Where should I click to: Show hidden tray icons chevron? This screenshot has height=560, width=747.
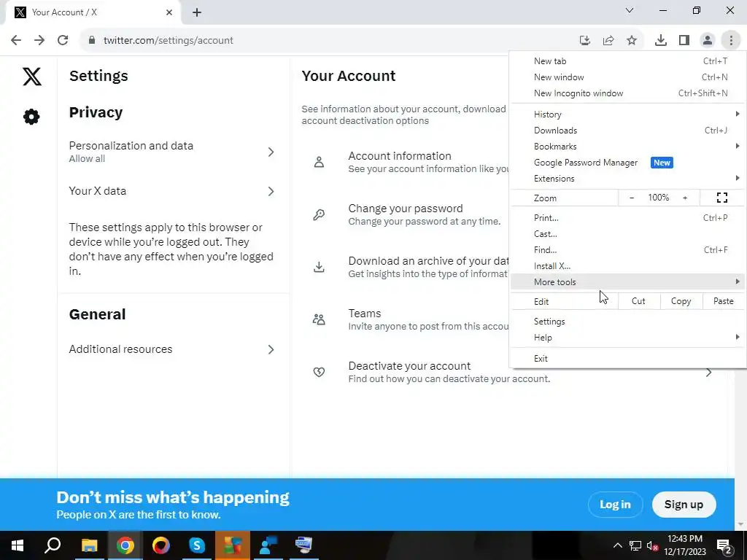(617, 545)
